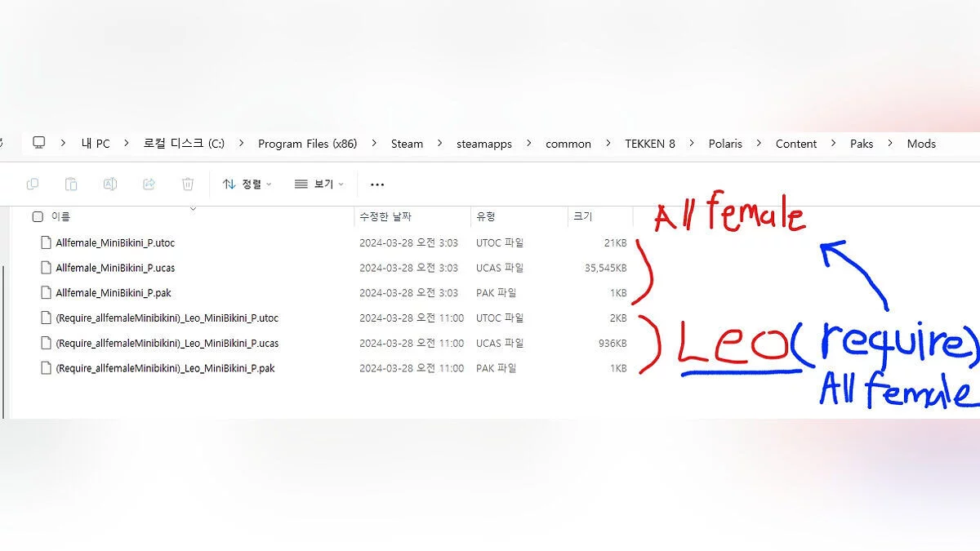Viewport: 980px width, 551px height.
Task: Toggle the select-all checkbox in header
Action: [x=38, y=217]
